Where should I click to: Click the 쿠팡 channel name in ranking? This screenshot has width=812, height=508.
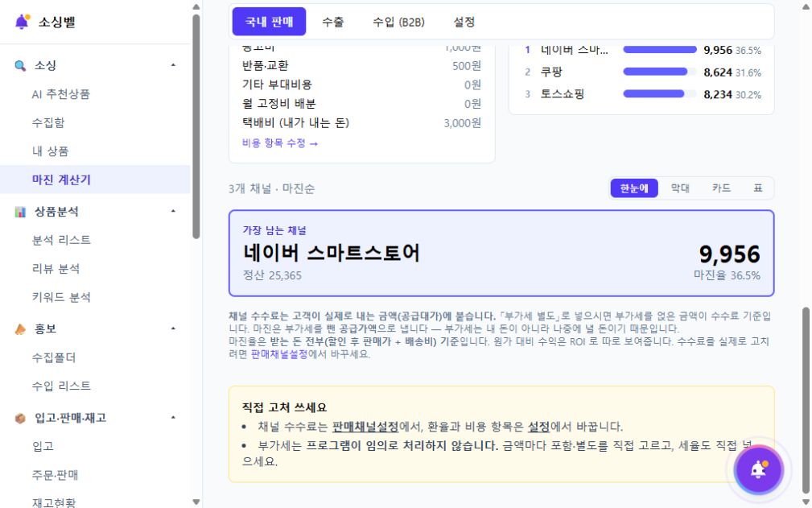pyautogui.click(x=551, y=72)
